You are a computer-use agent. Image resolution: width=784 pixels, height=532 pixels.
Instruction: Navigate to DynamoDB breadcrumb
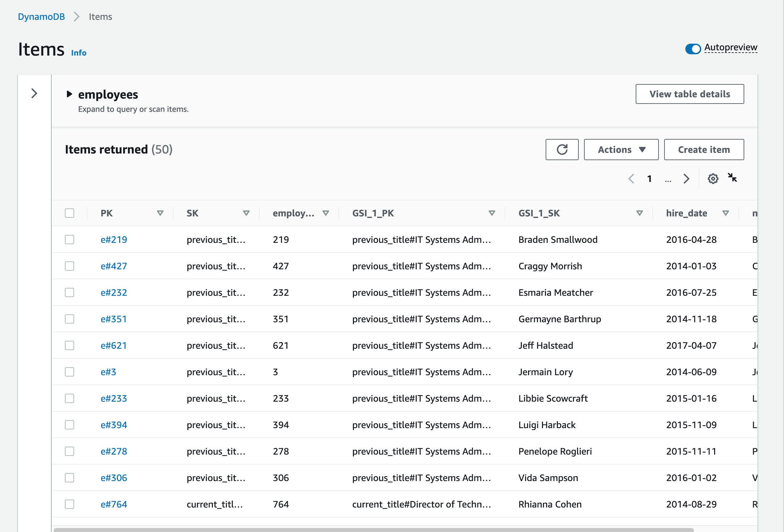[41, 17]
